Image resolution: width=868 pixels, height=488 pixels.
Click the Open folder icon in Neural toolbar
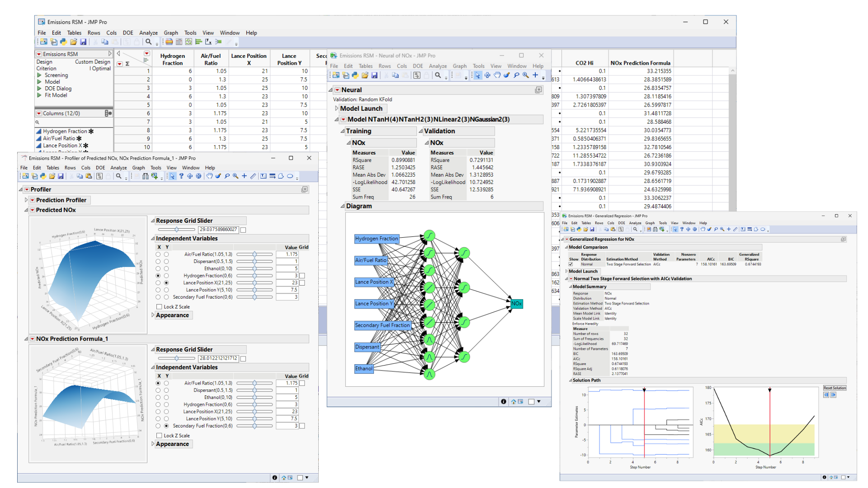365,75
